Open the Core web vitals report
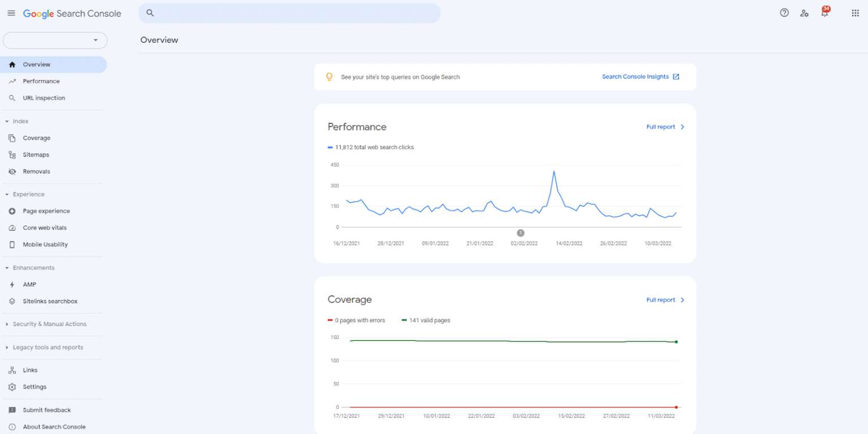 pyautogui.click(x=45, y=227)
